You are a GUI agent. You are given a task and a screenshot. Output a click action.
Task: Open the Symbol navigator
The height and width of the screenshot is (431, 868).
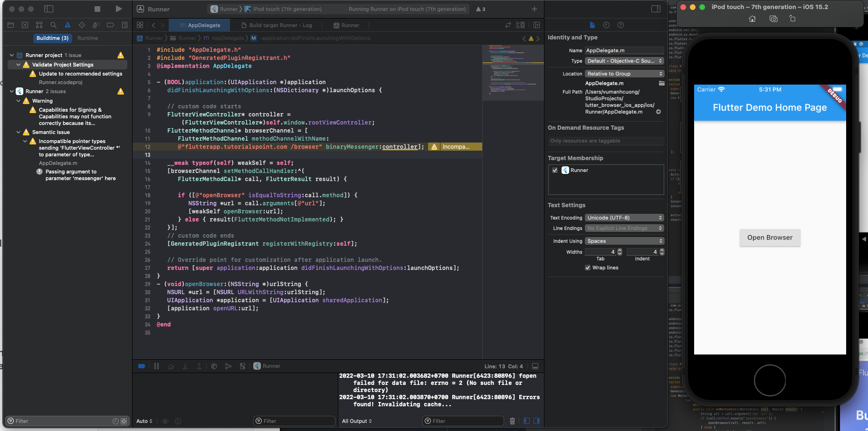[x=39, y=25]
